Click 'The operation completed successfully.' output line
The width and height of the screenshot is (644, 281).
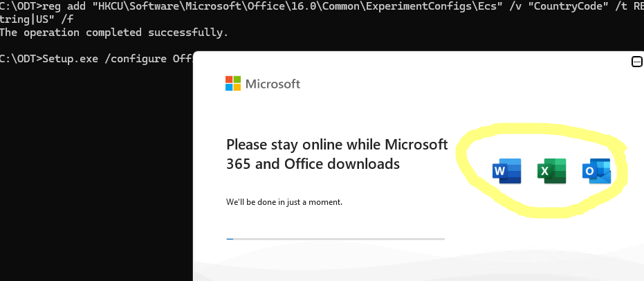point(114,33)
